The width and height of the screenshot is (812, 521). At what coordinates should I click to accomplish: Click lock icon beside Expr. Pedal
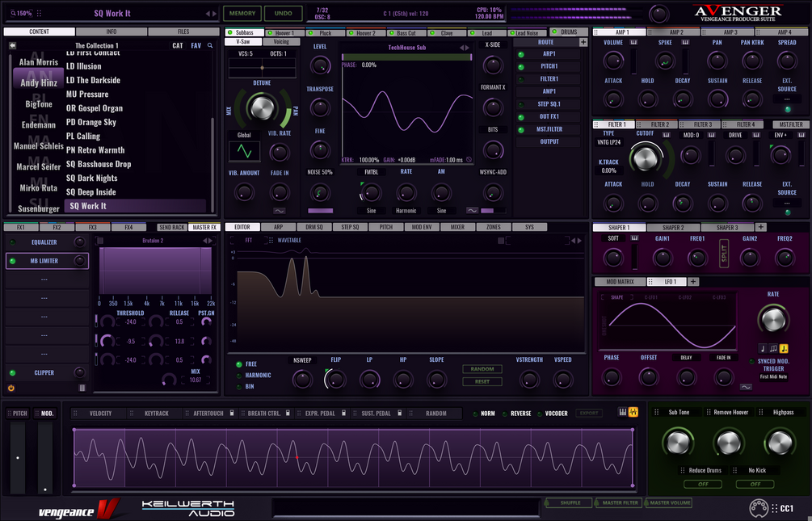click(x=343, y=414)
